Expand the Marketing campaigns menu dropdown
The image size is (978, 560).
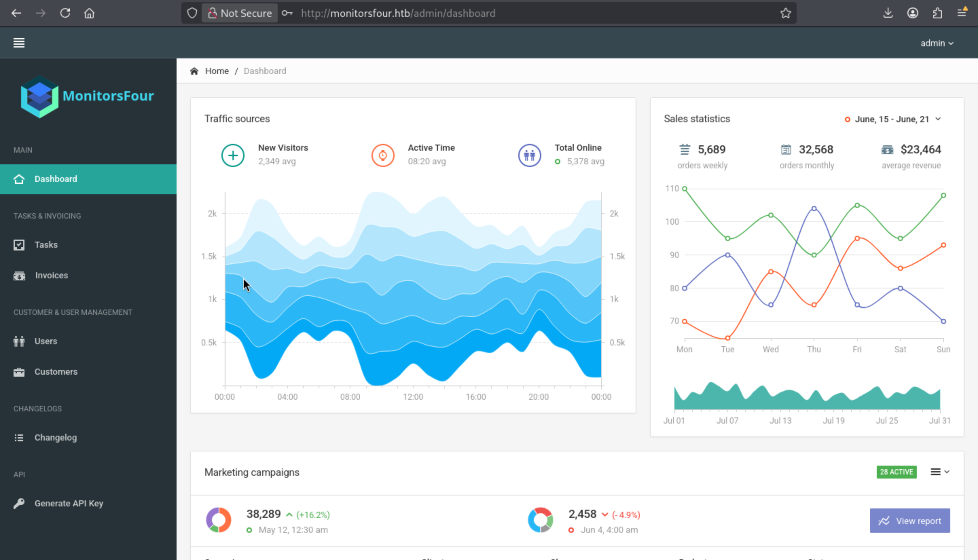tap(940, 471)
